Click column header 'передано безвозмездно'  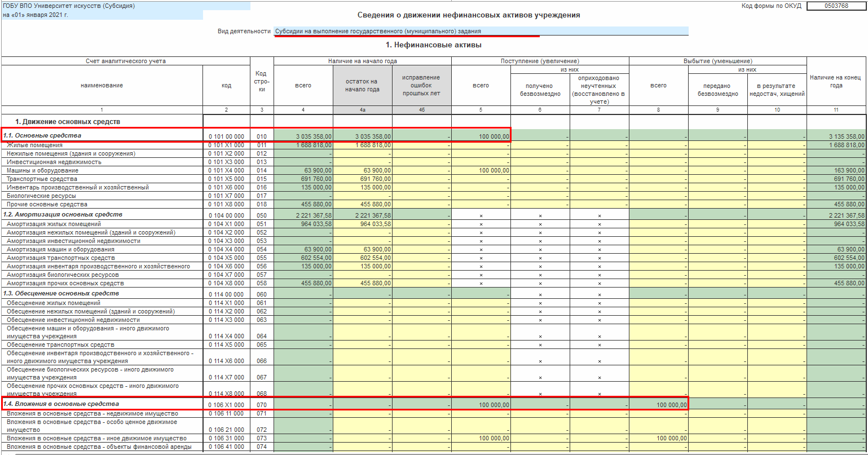click(x=718, y=90)
